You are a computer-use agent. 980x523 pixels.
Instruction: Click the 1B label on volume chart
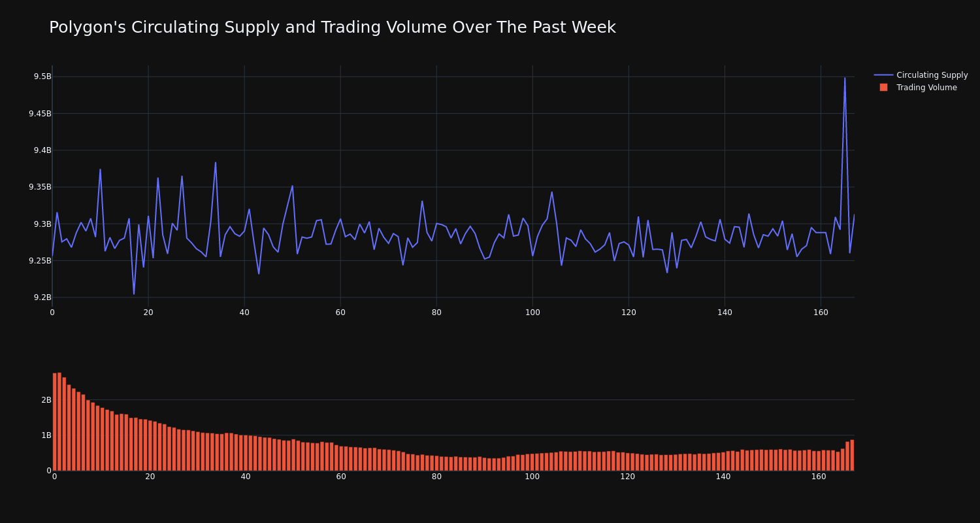click(x=46, y=435)
